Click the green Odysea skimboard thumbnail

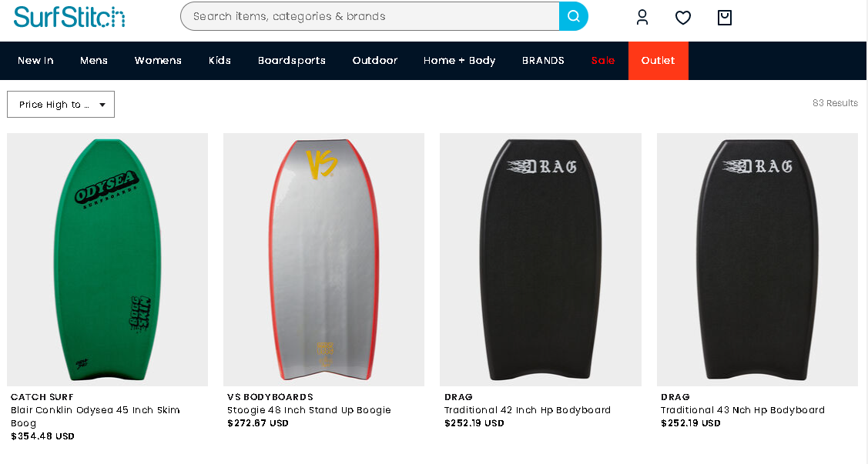[x=107, y=259]
